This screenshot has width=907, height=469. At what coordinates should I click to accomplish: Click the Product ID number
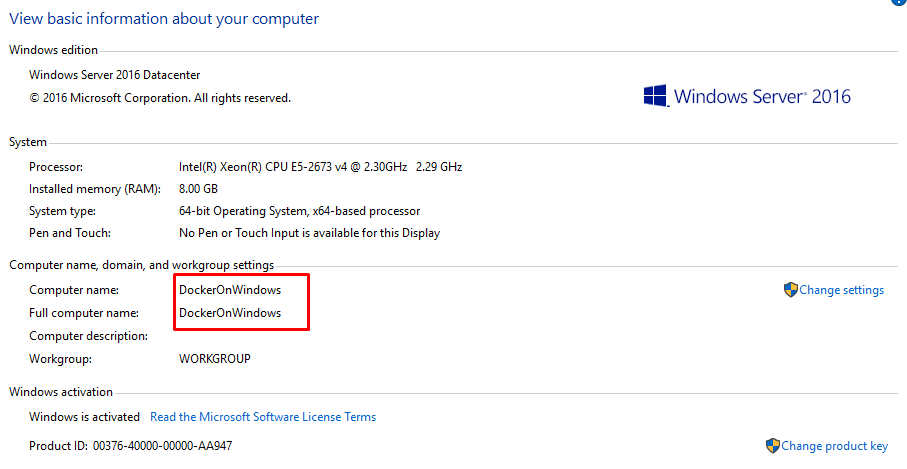(162, 446)
